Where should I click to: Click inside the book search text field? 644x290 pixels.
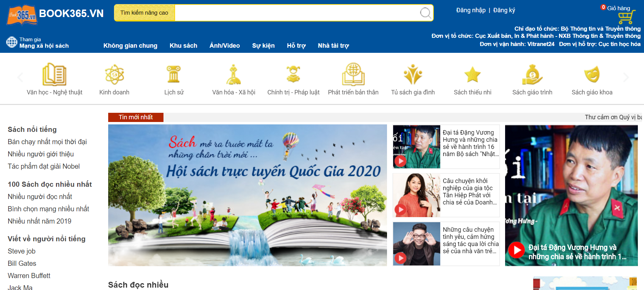tap(296, 13)
